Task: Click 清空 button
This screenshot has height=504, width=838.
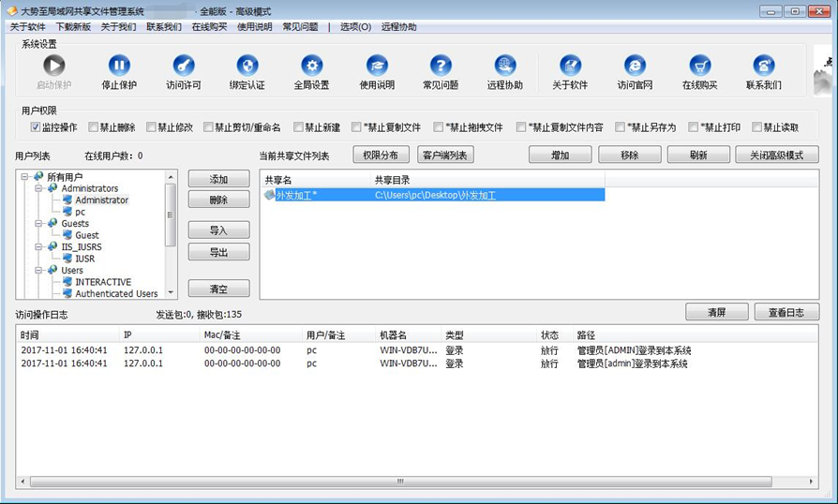Action: pyautogui.click(x=218, y=289)
